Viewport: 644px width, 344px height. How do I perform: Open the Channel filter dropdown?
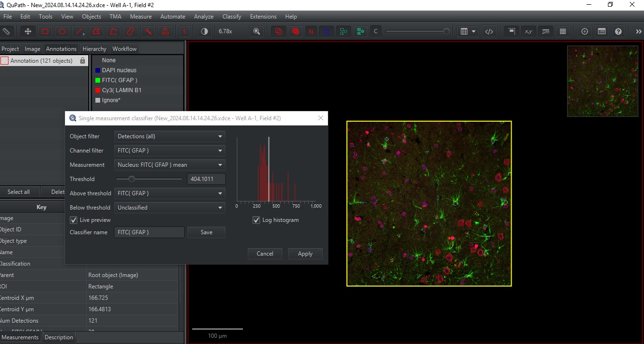169,151
